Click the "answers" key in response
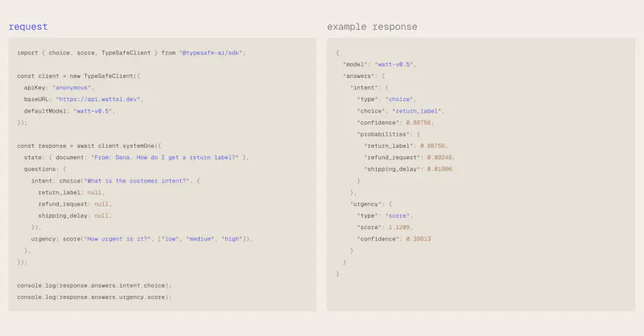Viewport: 644px width, 336px height. pyautogui.click(x=359, y=76)
